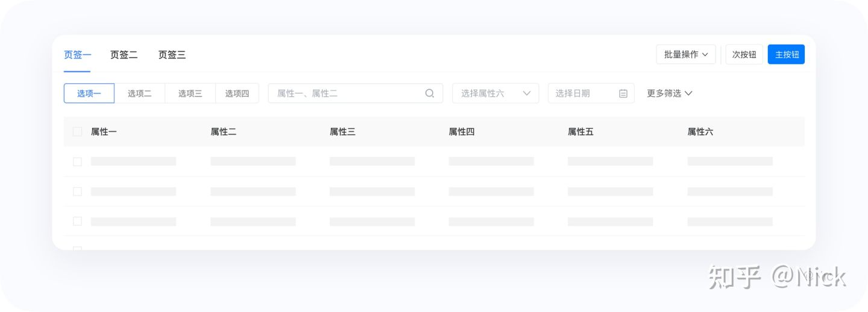Select segment option 选项二
This screenshot has height=312, width=868.
[x=140, y=94]
